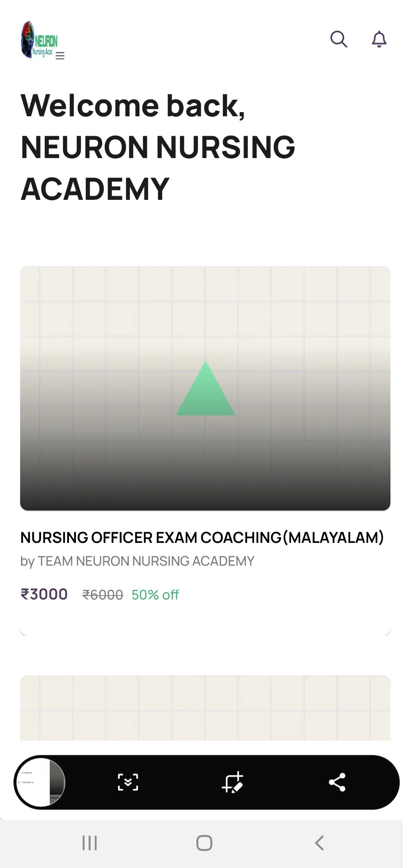The height and width of the screenshot is (868, 403).
Task: Tap the ₹3000 course price
Action: tap(44, 594)
